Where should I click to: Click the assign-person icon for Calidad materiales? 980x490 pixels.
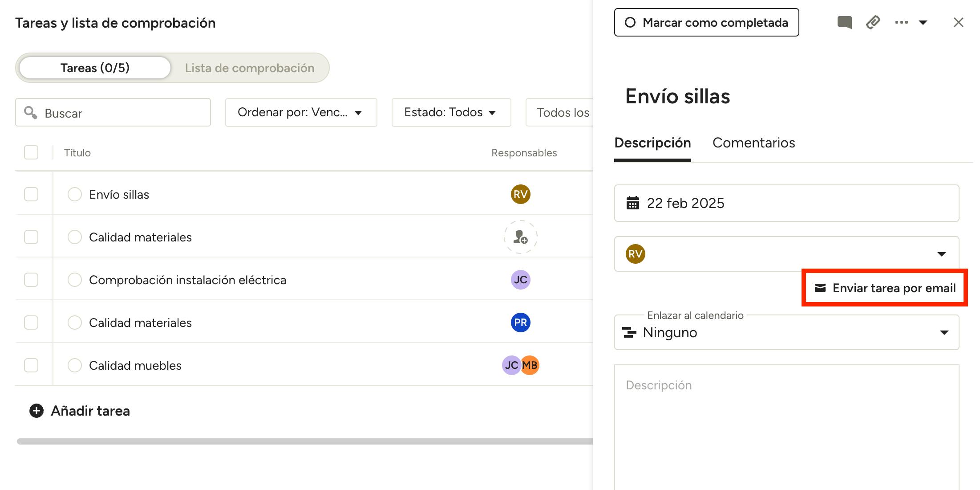[x=520, y=237]
